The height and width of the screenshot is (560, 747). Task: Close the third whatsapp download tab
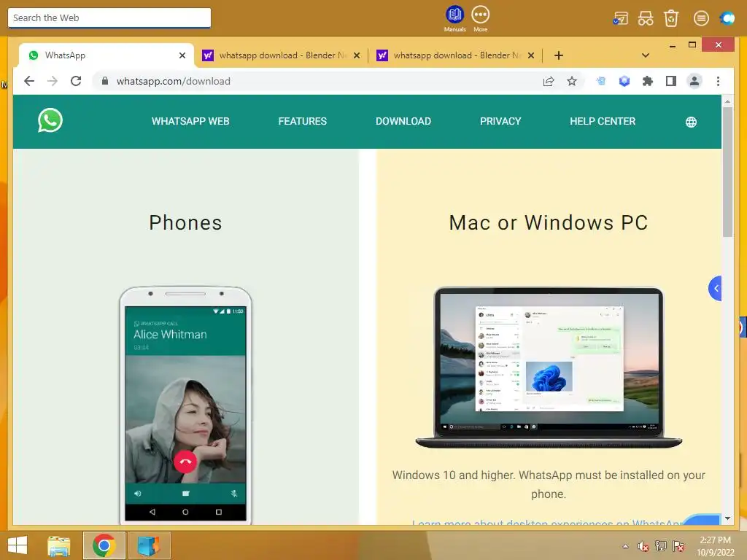(531, 55)
